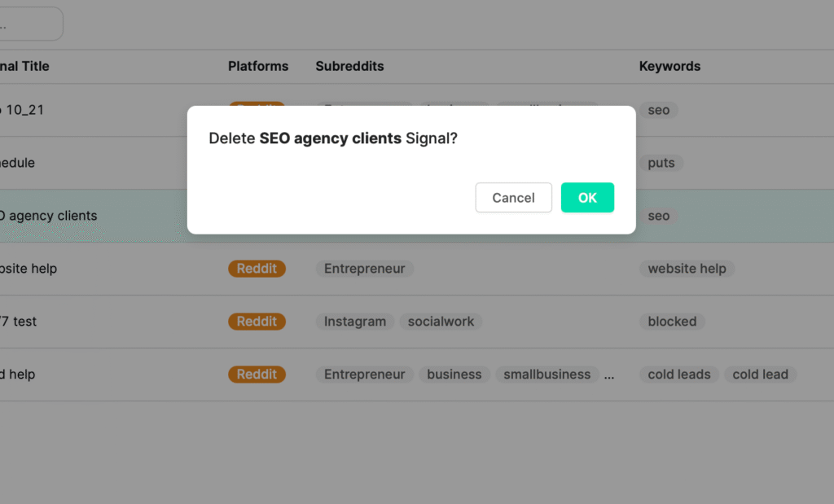The width and height of the screenshot is (834, 504).
Task: Click the Subreddits column header
Action: (349, 66)
